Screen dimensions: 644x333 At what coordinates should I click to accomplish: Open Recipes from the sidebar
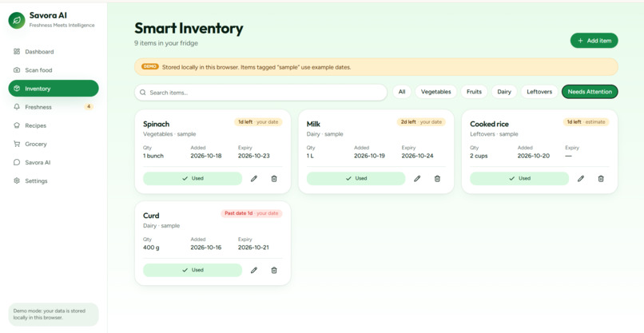54,125
